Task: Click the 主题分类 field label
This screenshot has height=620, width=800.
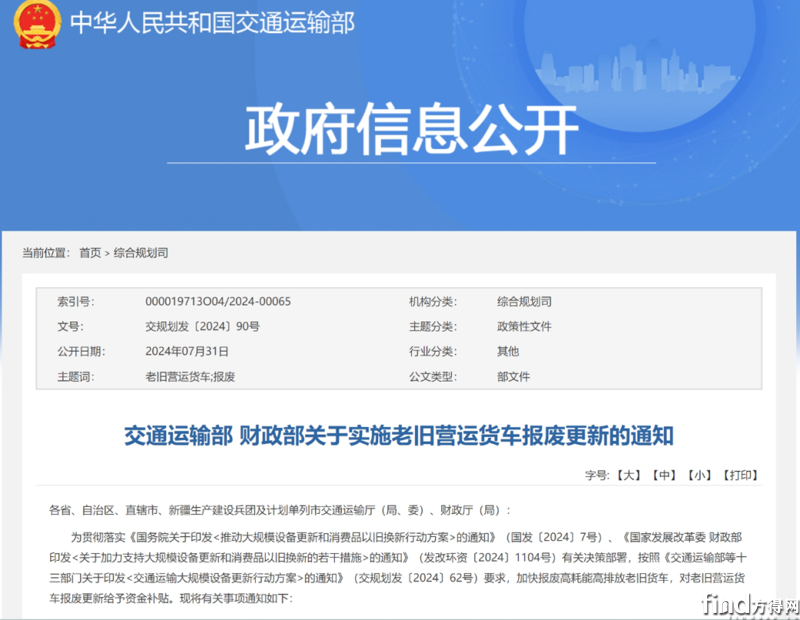Action: [x=433, y=327]
